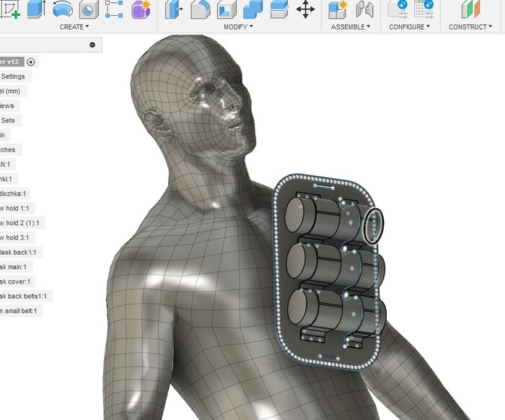The height and width of the screenshot is (420, 505).
Task: Toggle the active component radio button
Action: pos(30,62)
